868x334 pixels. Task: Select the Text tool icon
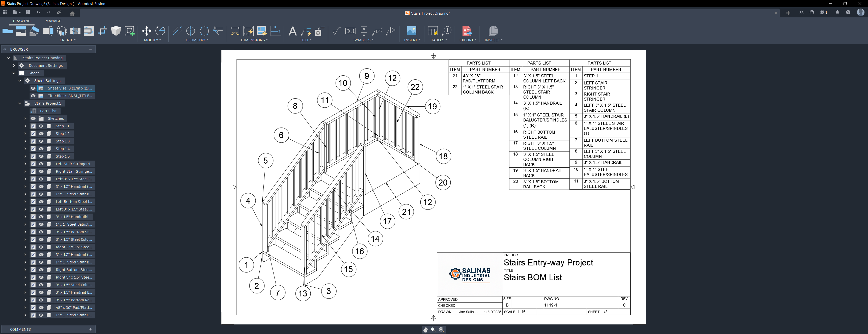tap(292, 31)
